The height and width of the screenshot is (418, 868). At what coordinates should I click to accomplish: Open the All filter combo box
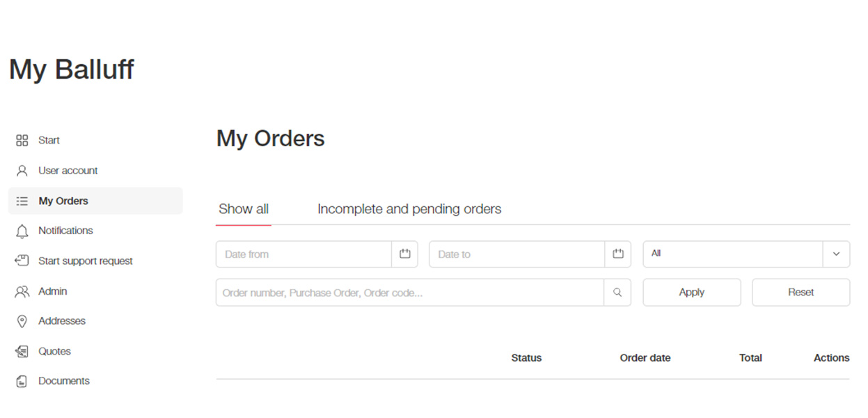click(746, 254)
